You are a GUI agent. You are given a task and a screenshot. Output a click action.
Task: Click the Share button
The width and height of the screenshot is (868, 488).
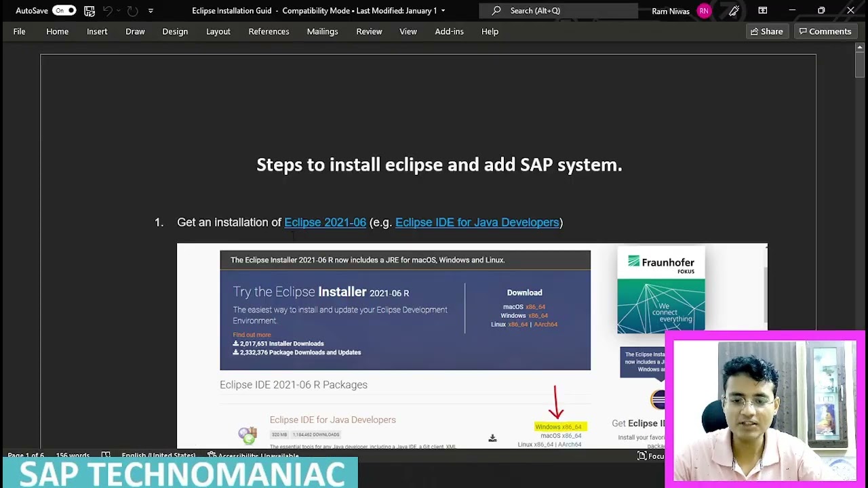click(x=766, y=31)
